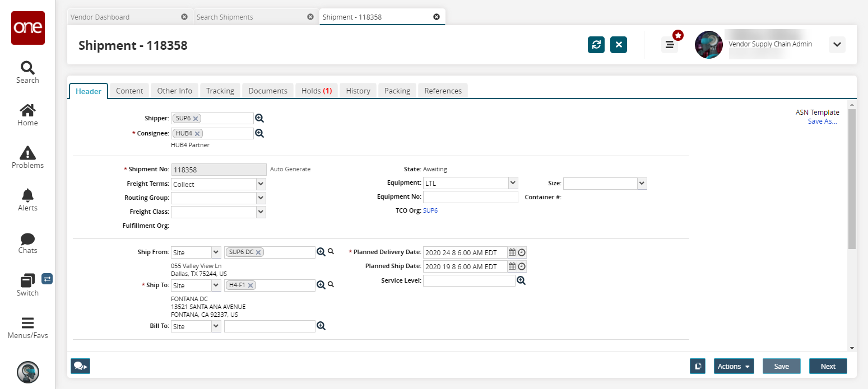Screen dimensions: 868x389
Task: Expand the Actions menu button
Action: coord(734,366)
